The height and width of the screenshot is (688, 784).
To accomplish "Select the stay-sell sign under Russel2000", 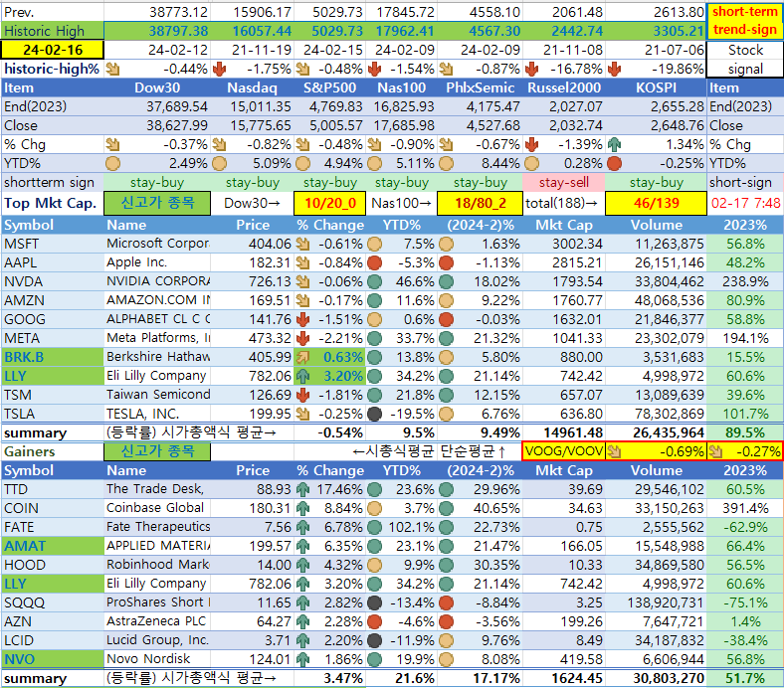I will 563,183.
